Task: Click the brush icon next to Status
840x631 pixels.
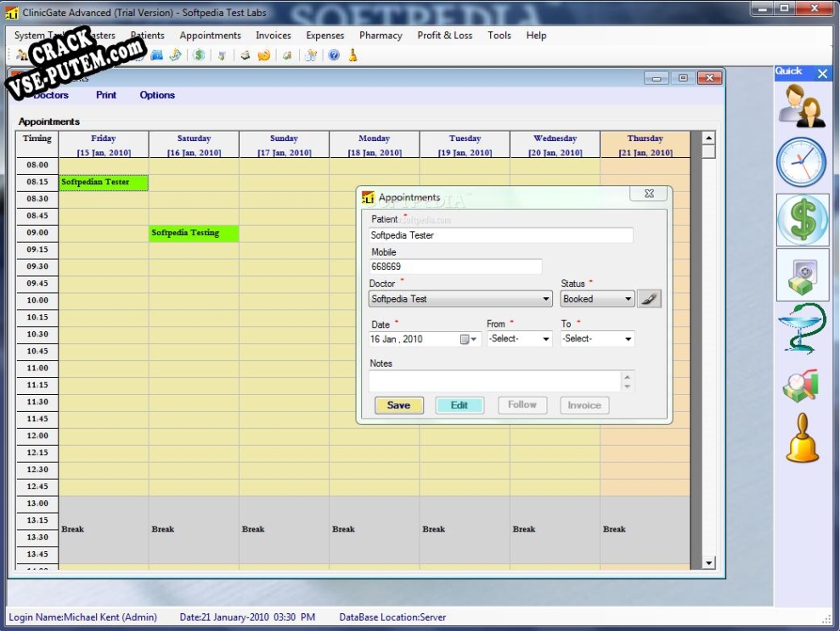Action: click(649, 299)
